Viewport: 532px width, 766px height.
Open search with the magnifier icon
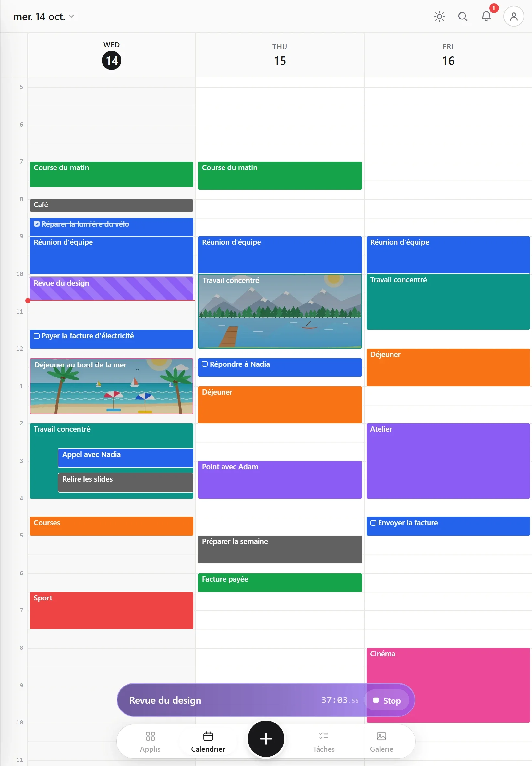click(463, 16)
